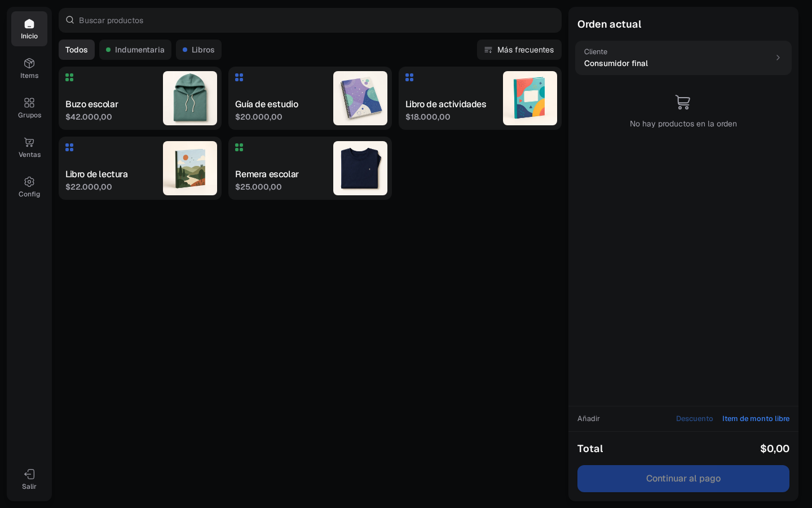Viewport: 812px width, 508px height.
Task: Click Libro de lectura blue group icon
Action: coord(69,147)
